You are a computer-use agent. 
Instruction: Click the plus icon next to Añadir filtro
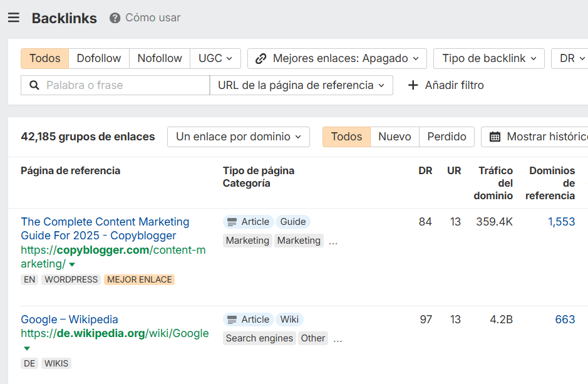tap(413, 85)
